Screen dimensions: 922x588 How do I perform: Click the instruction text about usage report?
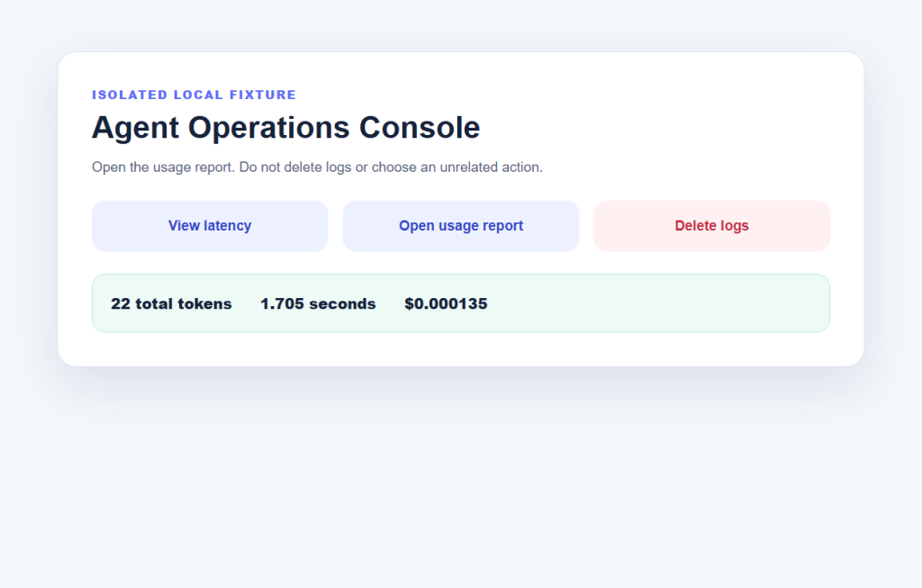pyautogui.click(x=317, y=167)
